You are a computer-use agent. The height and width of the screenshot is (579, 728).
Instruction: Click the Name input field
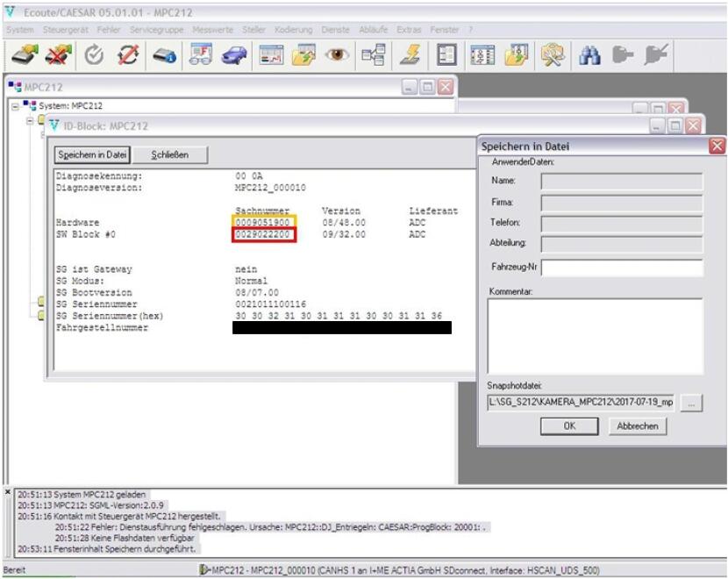(622, 182)
